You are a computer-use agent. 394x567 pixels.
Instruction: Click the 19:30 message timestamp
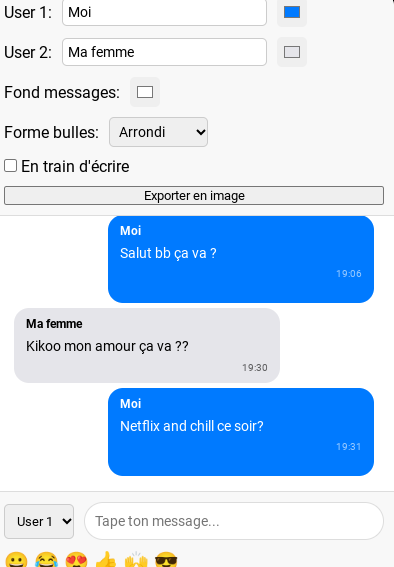click(x=255, y=368)
